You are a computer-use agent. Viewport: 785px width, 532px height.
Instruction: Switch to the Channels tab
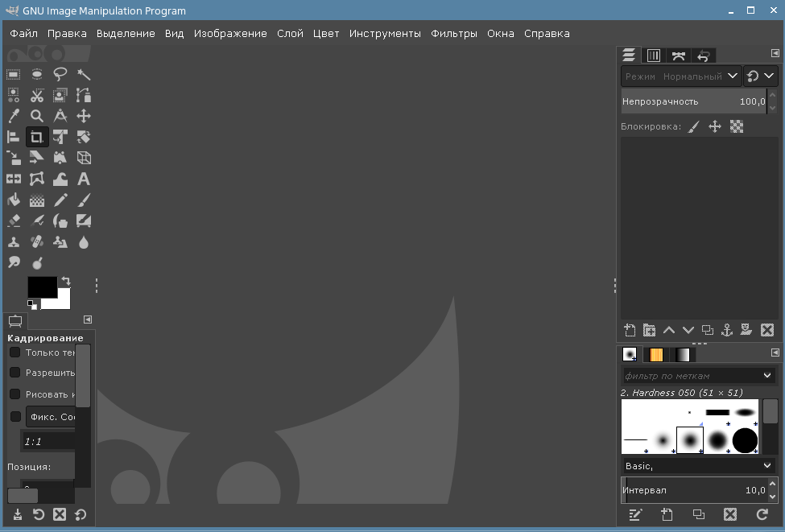(x=653, y=56)
